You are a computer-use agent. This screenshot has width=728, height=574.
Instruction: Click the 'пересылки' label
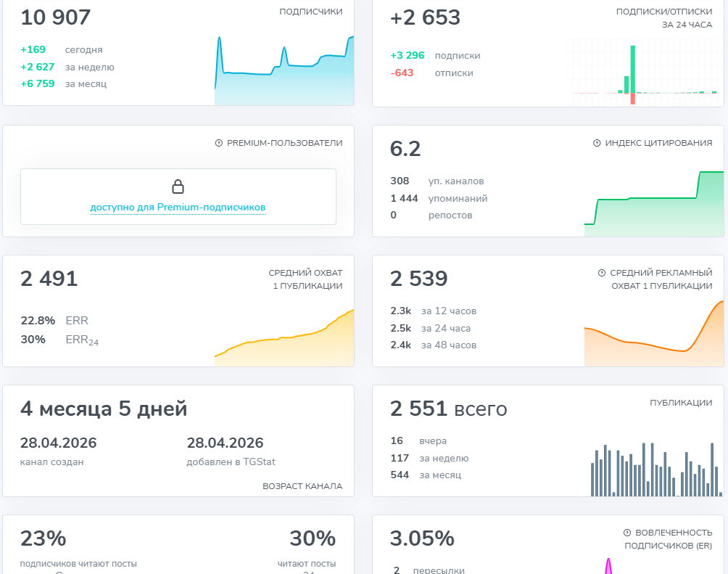click(439, 570)
